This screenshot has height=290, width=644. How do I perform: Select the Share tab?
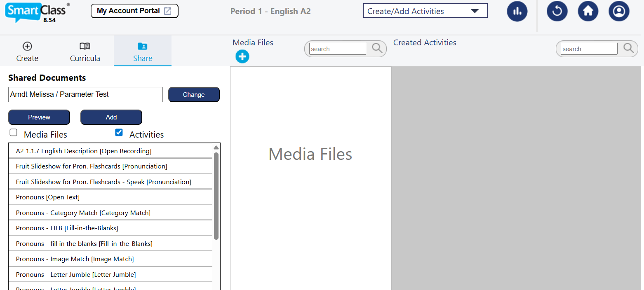coord(143,51)
